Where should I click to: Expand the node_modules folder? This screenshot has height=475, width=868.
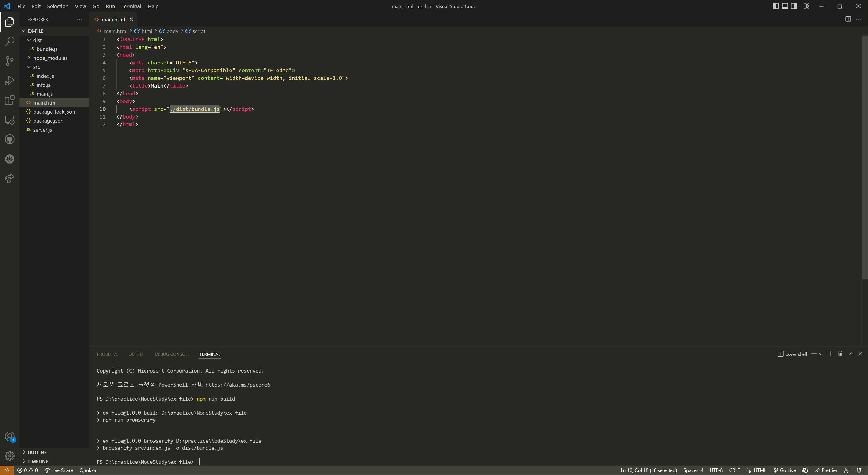[50, 58]
